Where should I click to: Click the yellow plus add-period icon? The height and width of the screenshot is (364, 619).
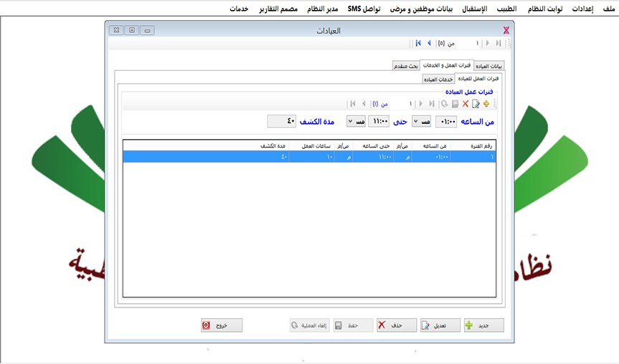(x=486, y=104)
